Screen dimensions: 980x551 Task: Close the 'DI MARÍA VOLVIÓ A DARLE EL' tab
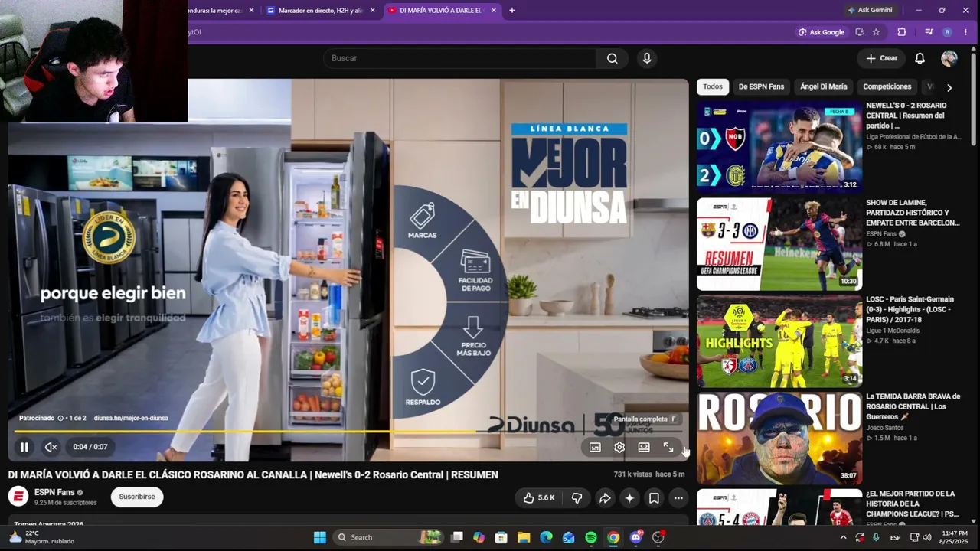(x=494, y=11)
